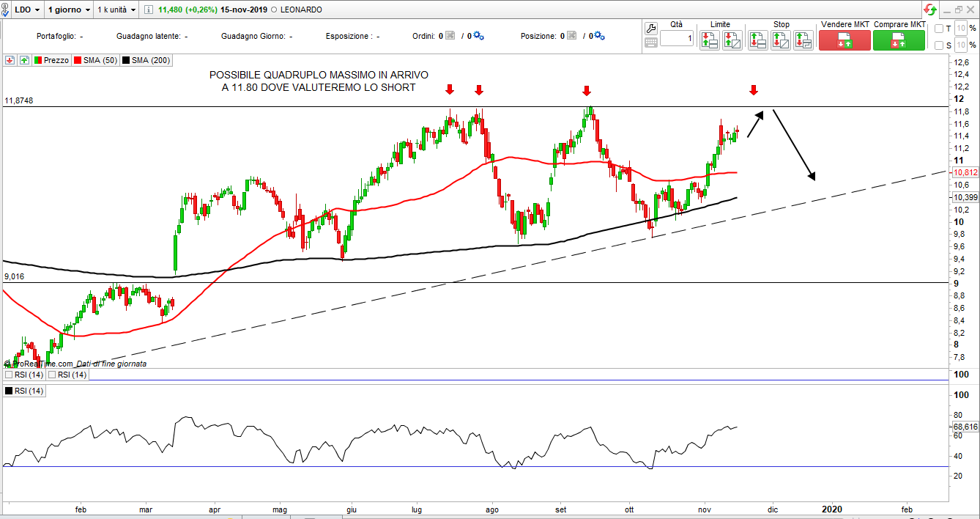Image resolution: width=980 pixels, height=519 pixels.
Task: Toggle the first RSI (14) checkbox
Action: tap(9, 375)
